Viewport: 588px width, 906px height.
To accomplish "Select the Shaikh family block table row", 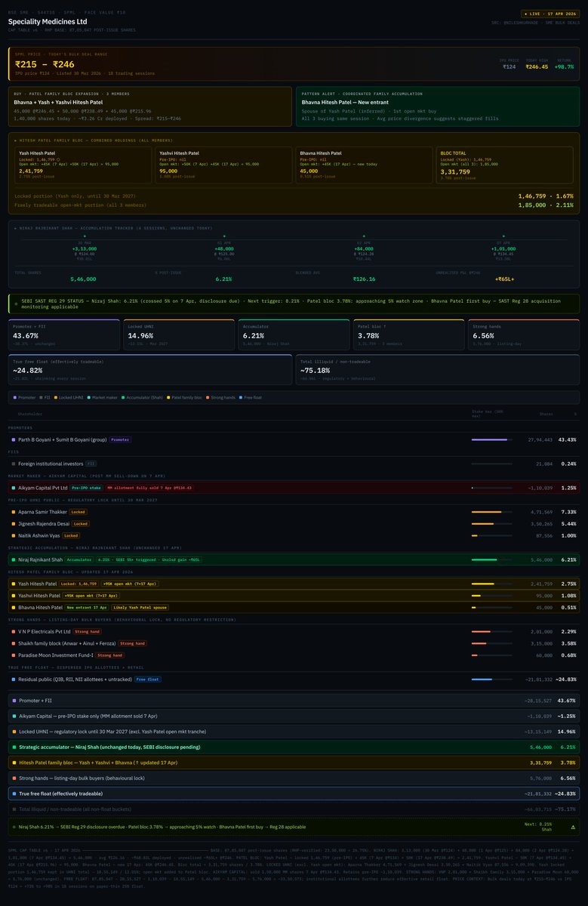I will point(294,643).
